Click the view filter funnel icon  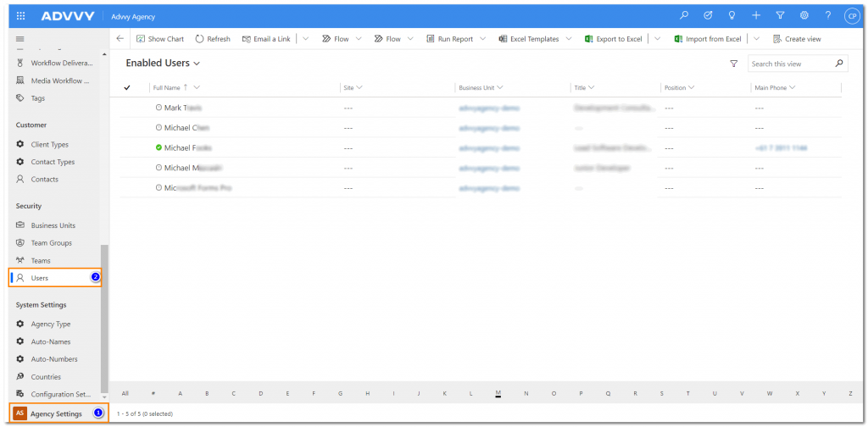coord(734,64)
